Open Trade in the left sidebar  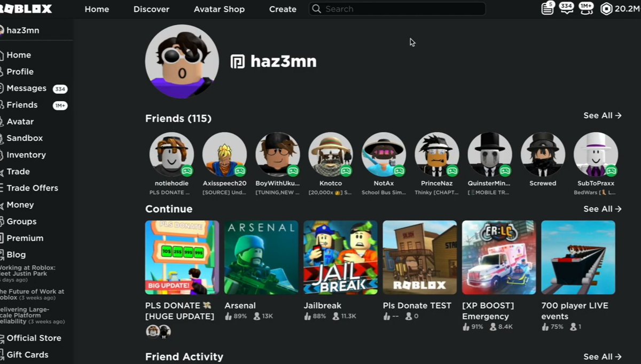click(x=15, y=171)
